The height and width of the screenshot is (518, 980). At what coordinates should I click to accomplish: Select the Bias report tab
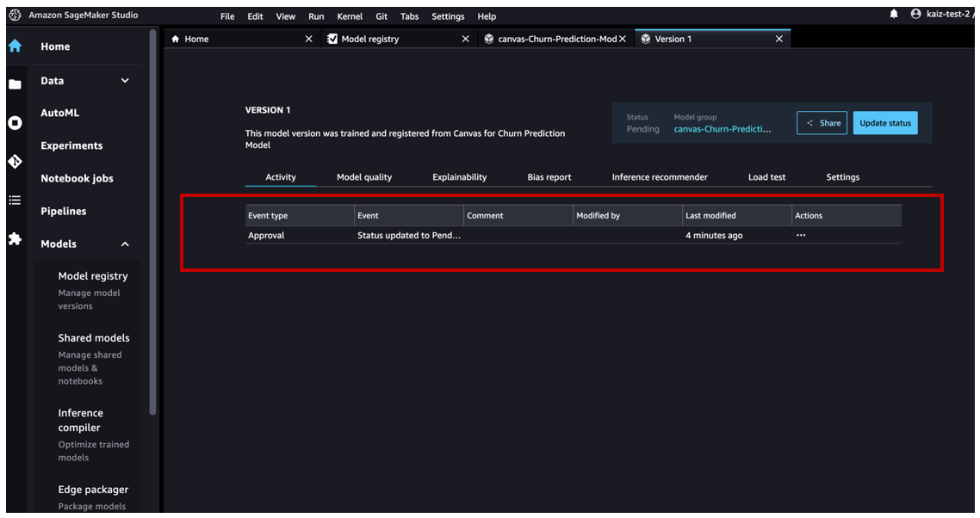pos(549,177)
